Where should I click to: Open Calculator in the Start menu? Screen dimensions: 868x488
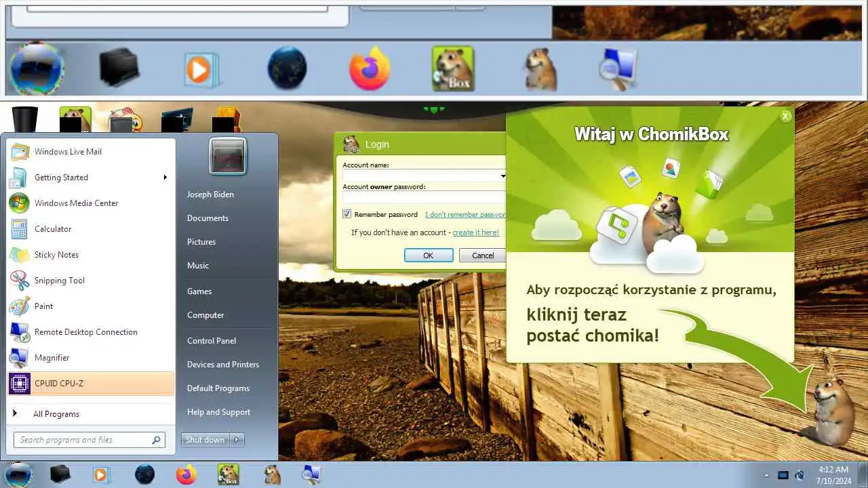pos(91,229)
